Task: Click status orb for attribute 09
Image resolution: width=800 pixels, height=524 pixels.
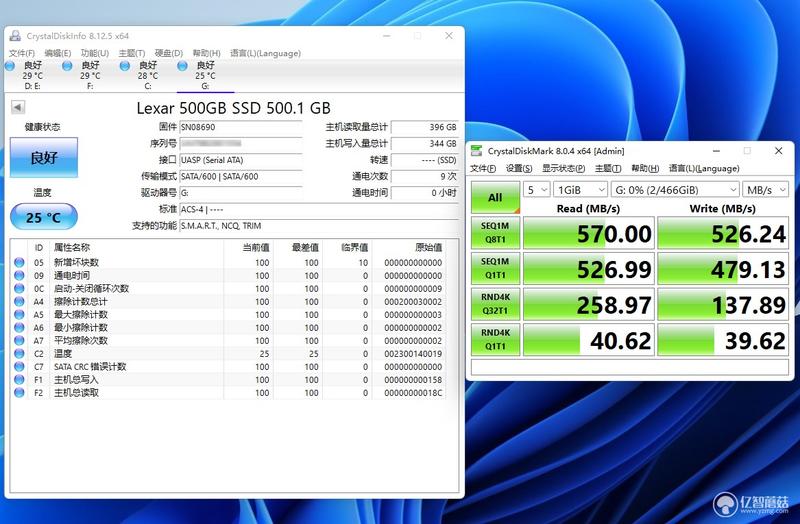Action: [x=19, y=276]
